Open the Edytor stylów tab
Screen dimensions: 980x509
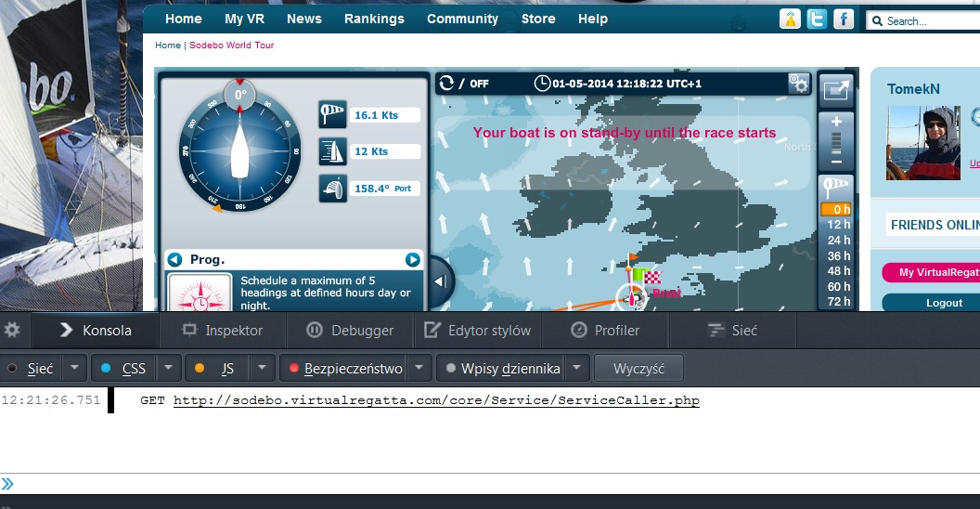478,330
